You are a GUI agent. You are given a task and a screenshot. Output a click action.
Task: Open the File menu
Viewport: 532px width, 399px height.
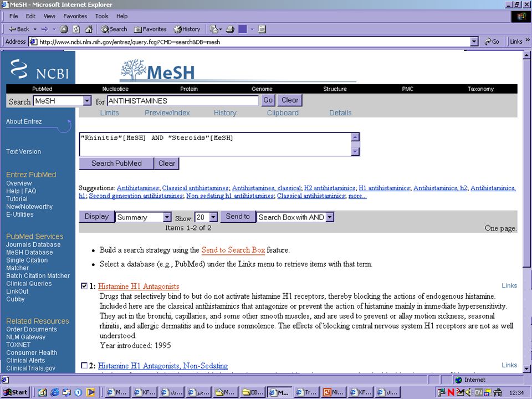tap(13, 16)
